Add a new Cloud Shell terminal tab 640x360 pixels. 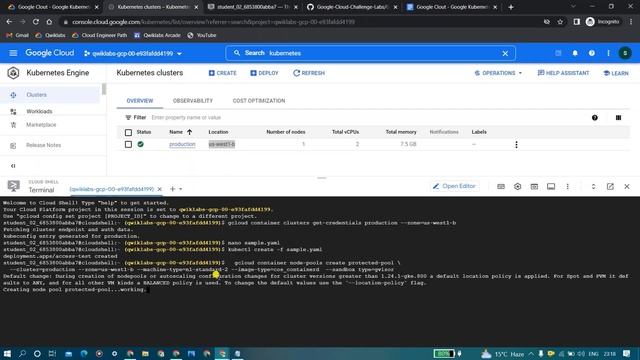point(172,189)
